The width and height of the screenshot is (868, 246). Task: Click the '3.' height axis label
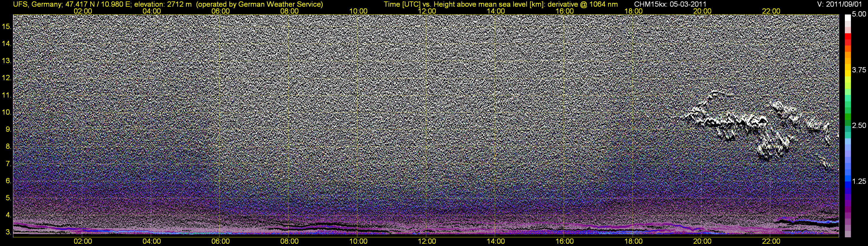click(x=8, y=232)
